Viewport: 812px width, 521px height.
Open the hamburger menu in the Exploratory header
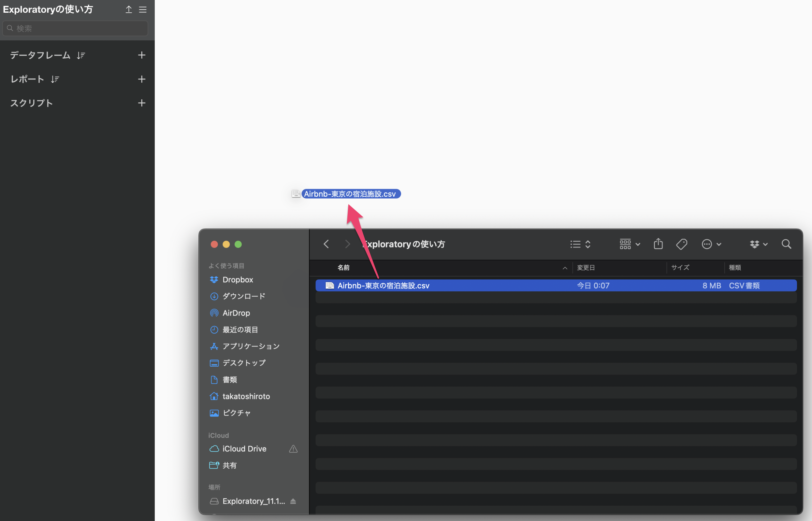click(x=143, y=9)
